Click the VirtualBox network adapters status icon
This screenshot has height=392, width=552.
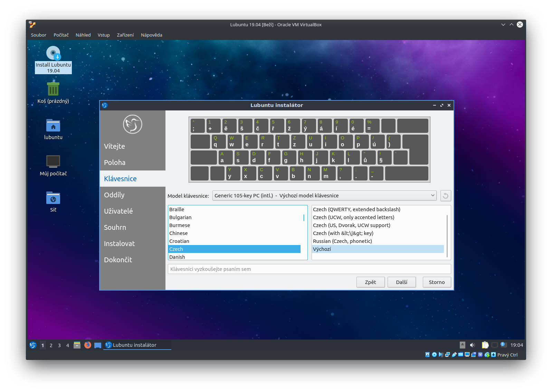click(447, 354)
